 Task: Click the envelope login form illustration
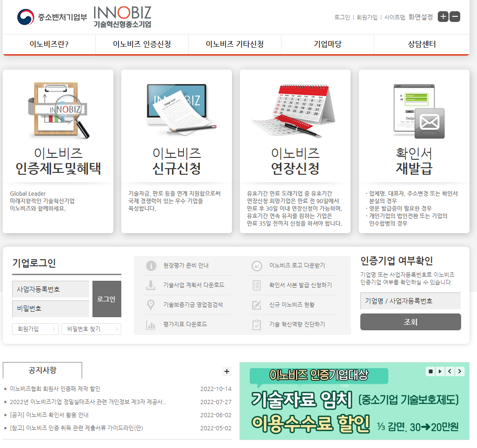[x=419, y=111]
